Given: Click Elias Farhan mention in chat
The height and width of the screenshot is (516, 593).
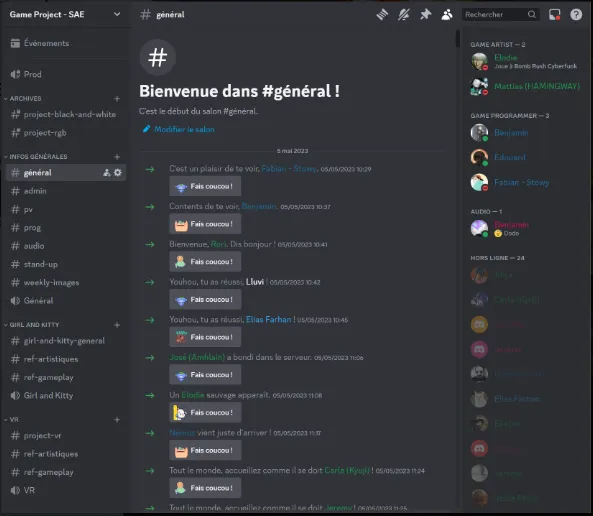Looking at the screenshot, I should [x=269, y=320].
